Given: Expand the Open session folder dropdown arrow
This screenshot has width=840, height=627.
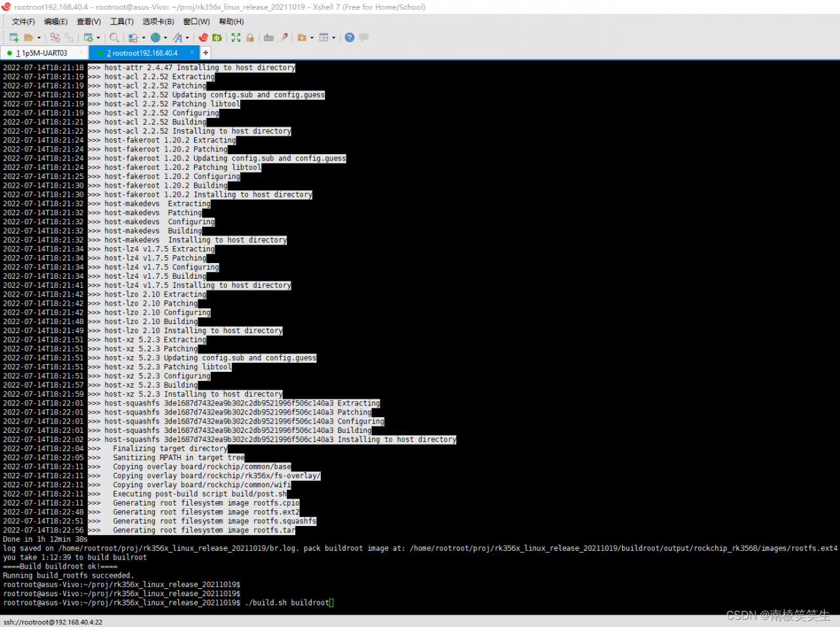Looking at the screenshot, I should pos(39,37).
